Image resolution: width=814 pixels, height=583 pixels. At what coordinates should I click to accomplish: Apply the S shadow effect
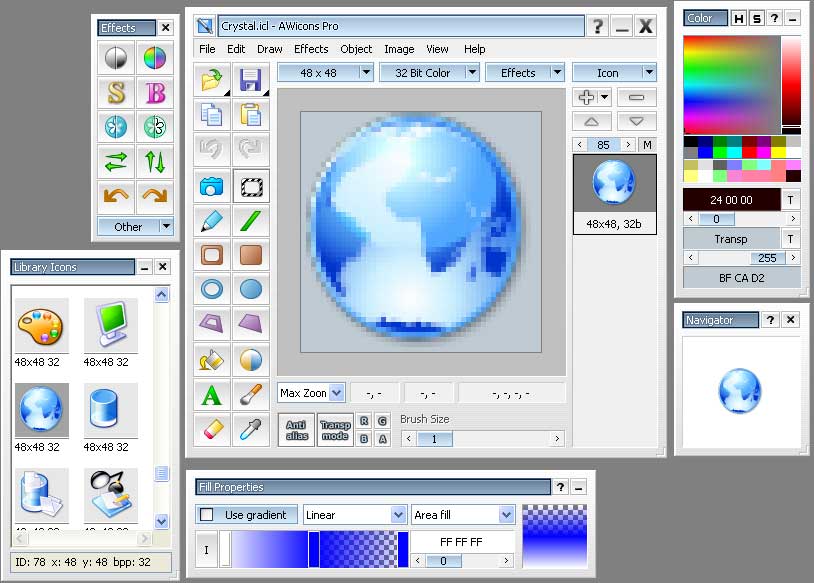(115, 92)
